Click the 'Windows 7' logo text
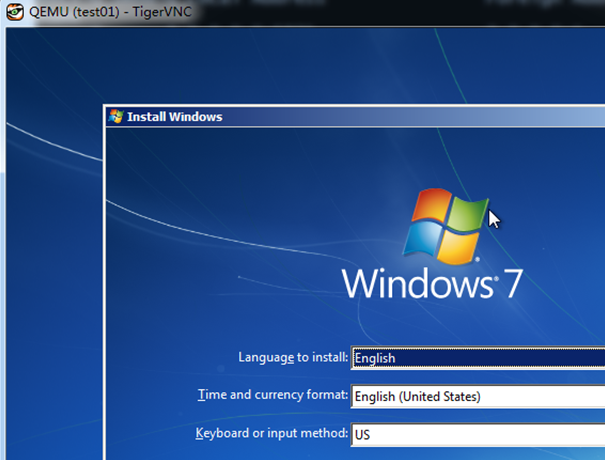 tap(432, 284)
